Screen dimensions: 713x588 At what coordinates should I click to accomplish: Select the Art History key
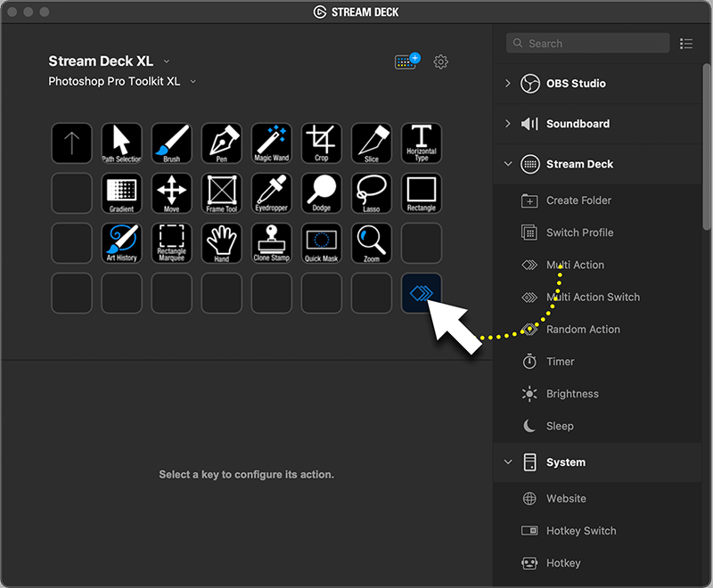pyautogui.click(x=122, y=243)
